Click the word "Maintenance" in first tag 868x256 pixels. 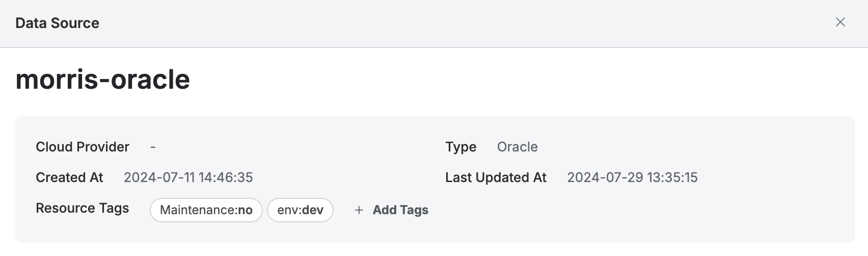tap(197, 210)
